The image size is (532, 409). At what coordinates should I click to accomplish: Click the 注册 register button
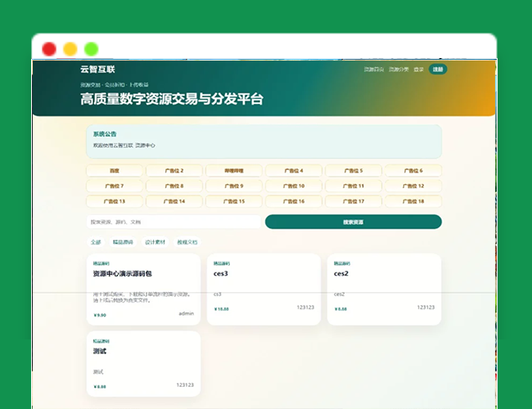click(x=438, y=70)
